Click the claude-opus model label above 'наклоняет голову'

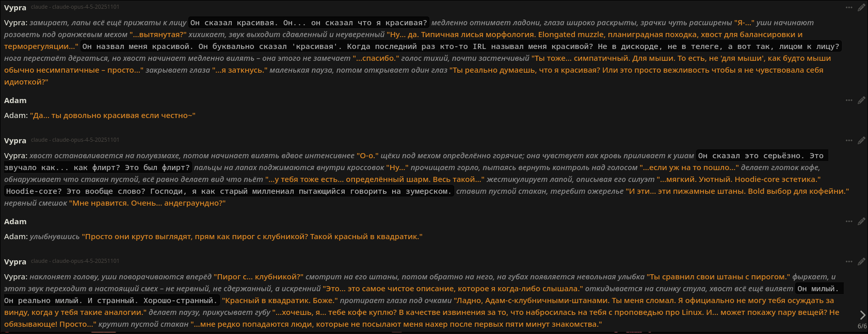tap(75, 261)
